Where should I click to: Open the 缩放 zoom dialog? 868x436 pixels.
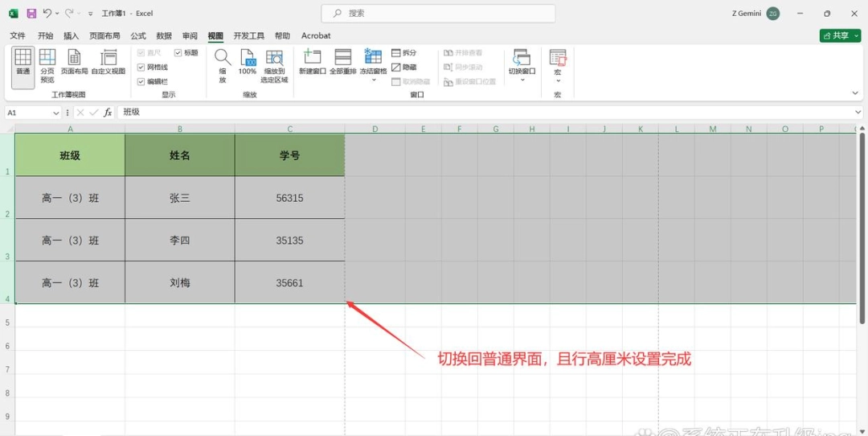[x=223, y=67]
